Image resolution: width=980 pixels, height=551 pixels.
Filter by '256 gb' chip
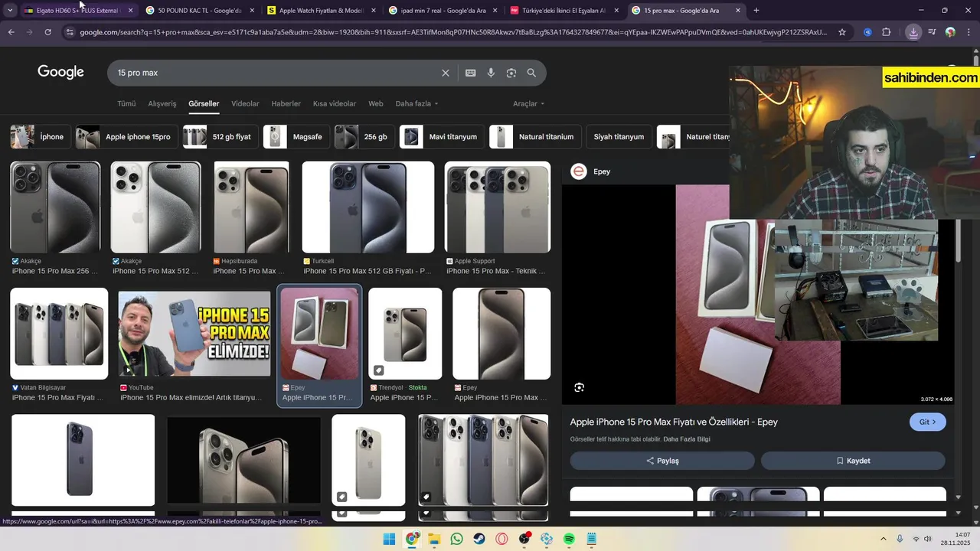[x=364, y=137]
